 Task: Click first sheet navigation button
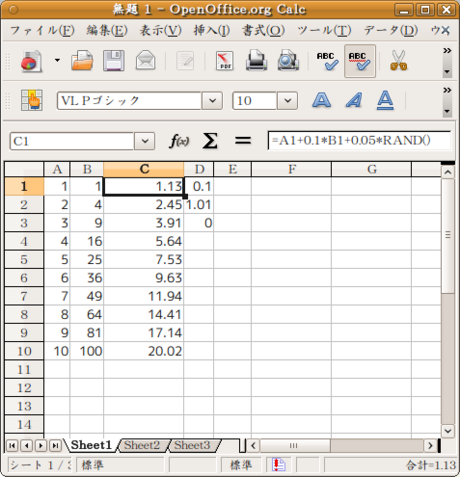click(12, 446)
